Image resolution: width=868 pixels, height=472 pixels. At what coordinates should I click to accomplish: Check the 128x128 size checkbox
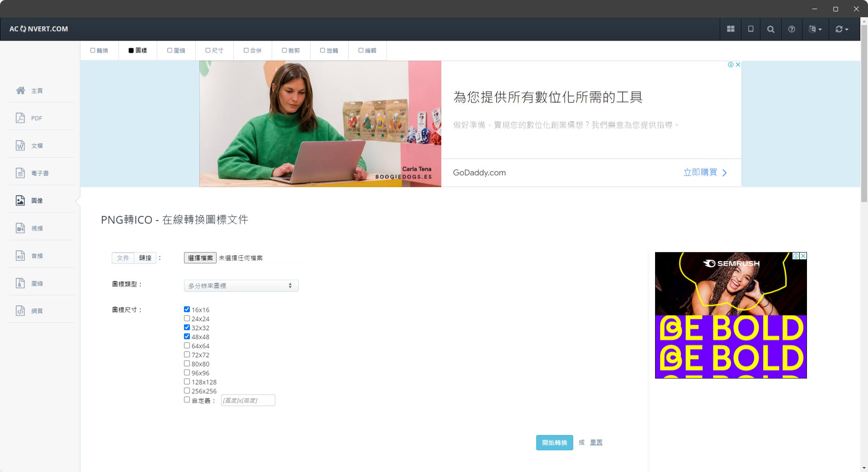[x=187, y=382]
